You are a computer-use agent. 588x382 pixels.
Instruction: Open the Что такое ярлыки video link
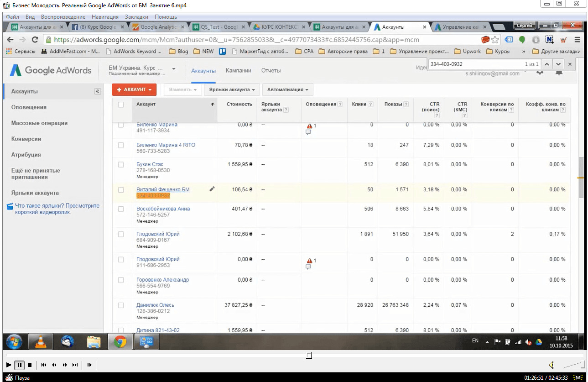[x=57, y=209]
